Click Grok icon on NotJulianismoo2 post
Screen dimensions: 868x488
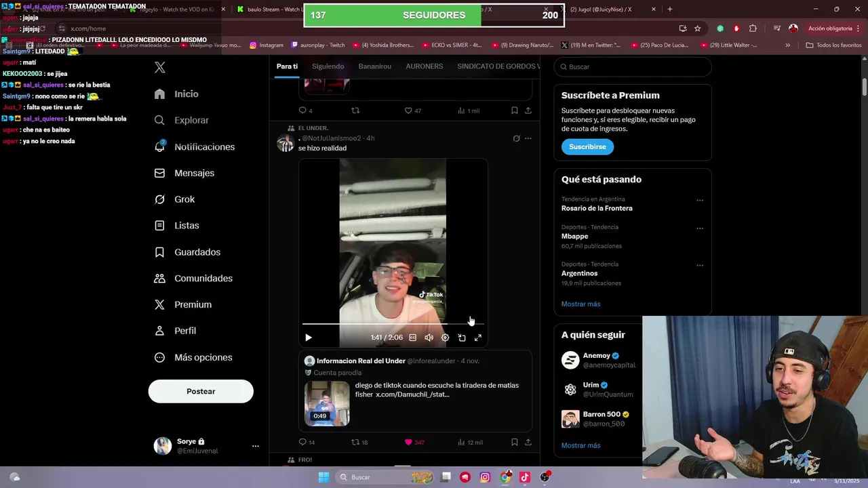[516, 138]
